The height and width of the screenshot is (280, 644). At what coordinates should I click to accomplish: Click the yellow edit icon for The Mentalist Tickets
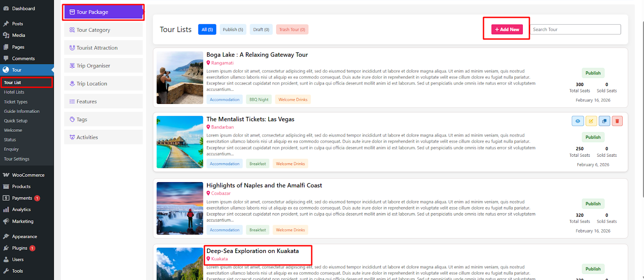[x=591, y=121]
